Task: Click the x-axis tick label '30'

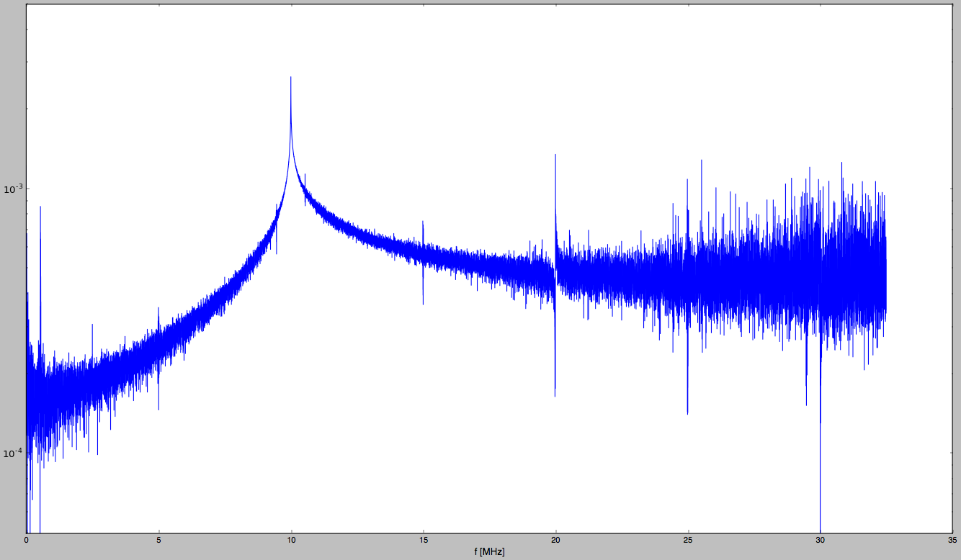Action: 821,539
